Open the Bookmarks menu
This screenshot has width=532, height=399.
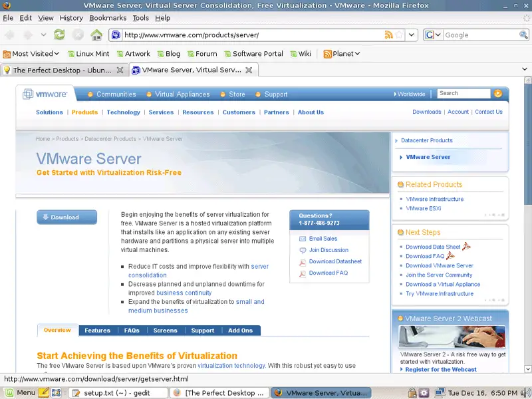click(108, 18)
